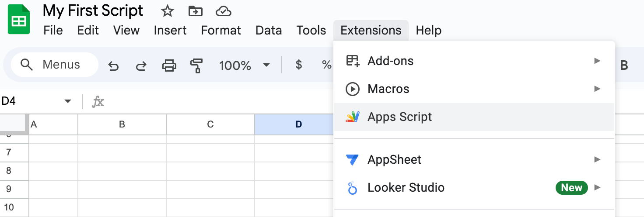This screenshot has height=217, width=644.
Task: Toggle bold with the B icon
Action: click(624, 65)
